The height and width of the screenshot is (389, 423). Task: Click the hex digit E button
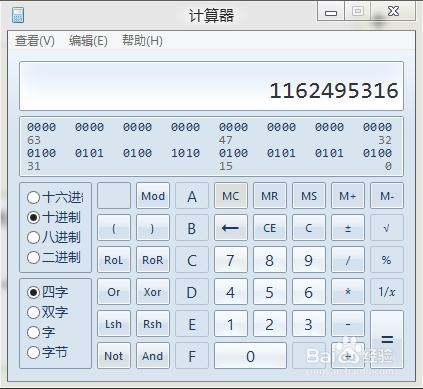pyautogui.click(x=192, y=324)
